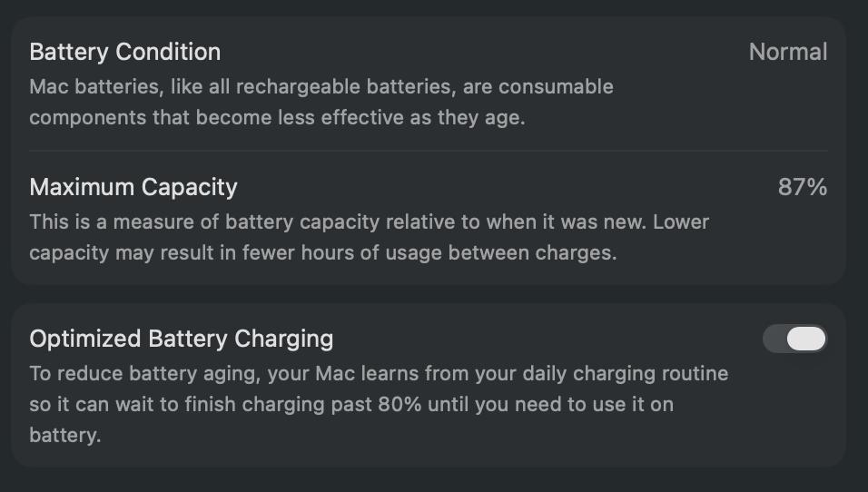Click the text line starting "Mac batteries, like"

coord(321,87)
